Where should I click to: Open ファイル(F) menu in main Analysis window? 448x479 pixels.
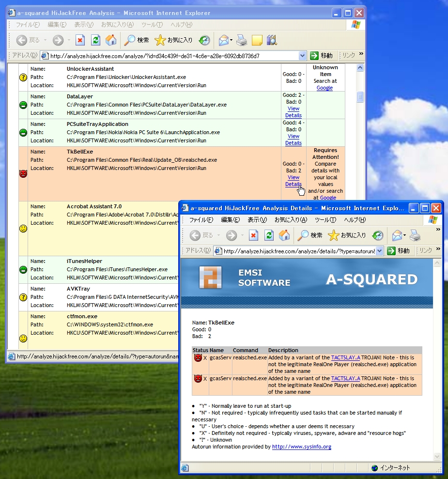[28, 24]
